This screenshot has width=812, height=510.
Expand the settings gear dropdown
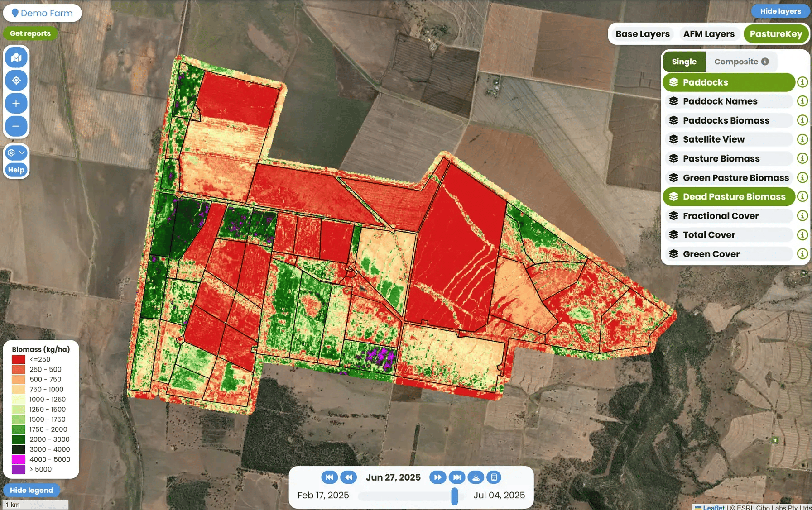(16, 153)
